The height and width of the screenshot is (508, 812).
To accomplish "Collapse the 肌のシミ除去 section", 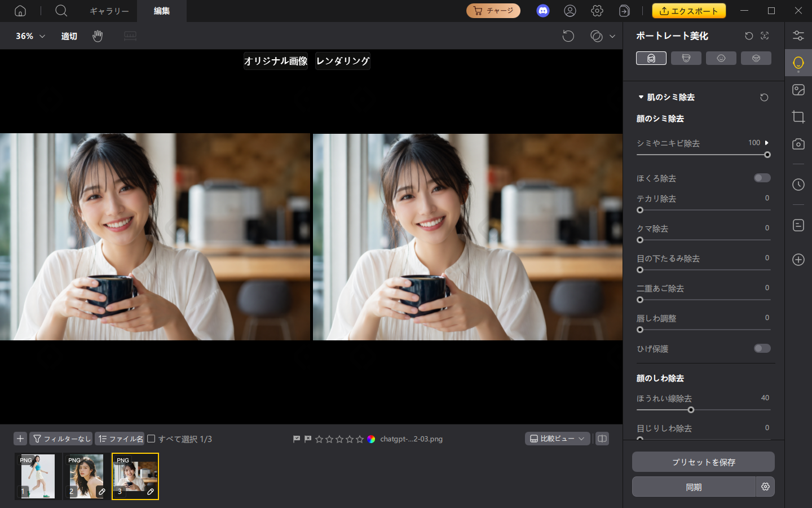I will click(x=641, y=97).
